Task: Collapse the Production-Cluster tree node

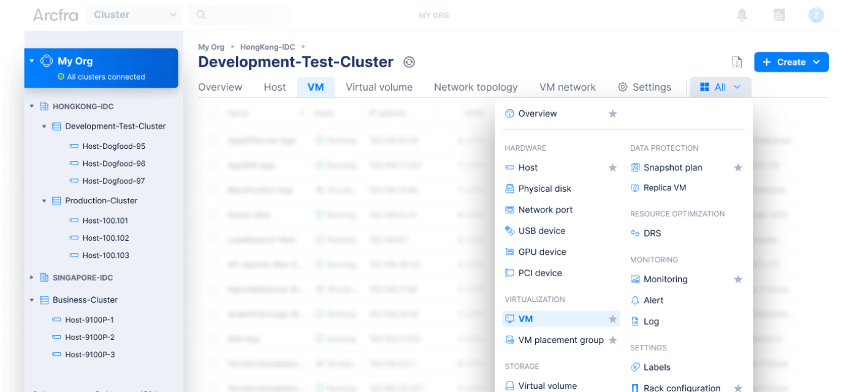Action: coord(44,201)
